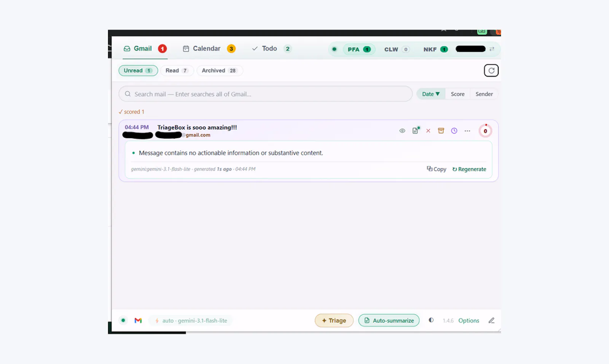This screenshot has height=364, width=609.
Task: Show the Archived mail filter
Action: pyautogui.click(x=219, y=71)
